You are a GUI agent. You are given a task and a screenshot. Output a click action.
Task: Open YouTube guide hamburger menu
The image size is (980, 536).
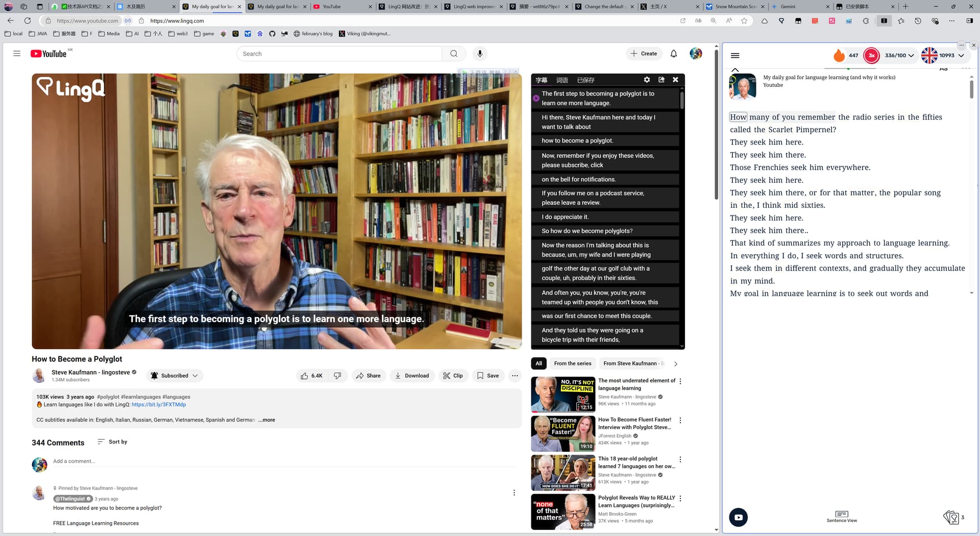17,54
